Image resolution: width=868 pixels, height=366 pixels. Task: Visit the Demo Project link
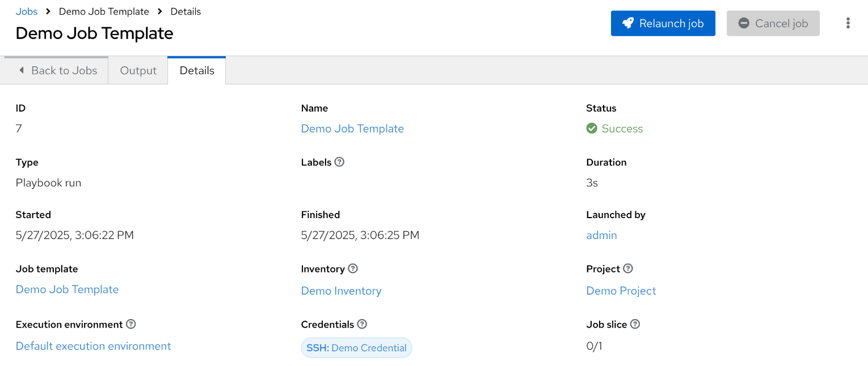click(621, 291)
